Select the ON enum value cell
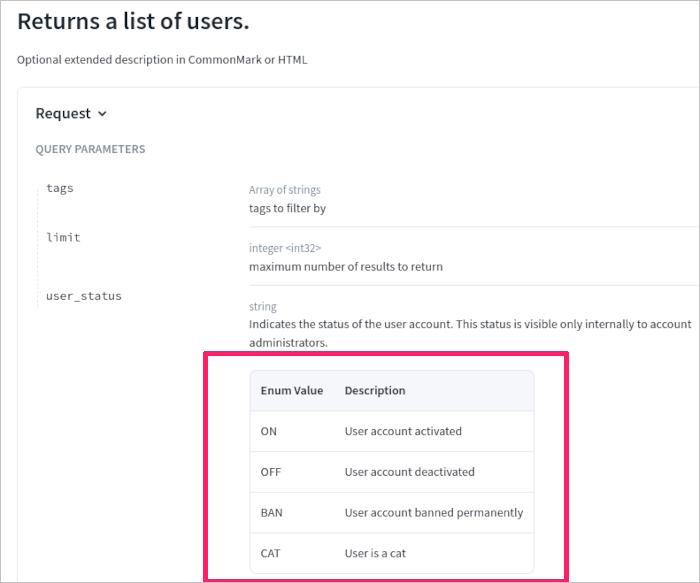Image resolution: width=700 pixels, height=583 pixels. tap(269, 432)
